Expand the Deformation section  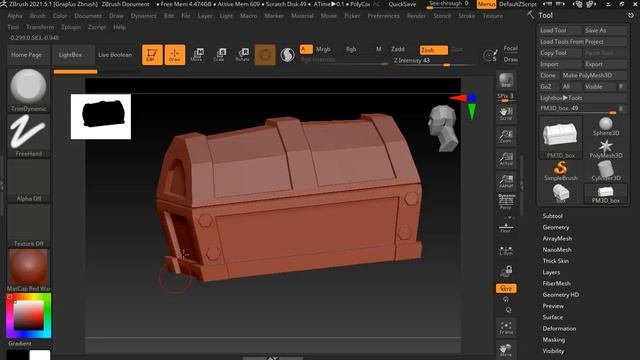pyautogui.click(x=559, y=329)
